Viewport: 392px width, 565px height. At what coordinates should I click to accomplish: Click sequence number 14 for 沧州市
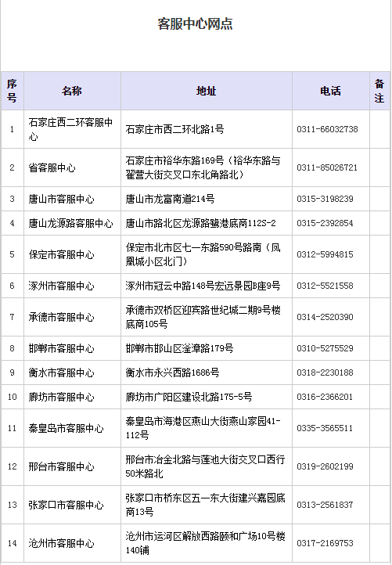click(13, 543)
